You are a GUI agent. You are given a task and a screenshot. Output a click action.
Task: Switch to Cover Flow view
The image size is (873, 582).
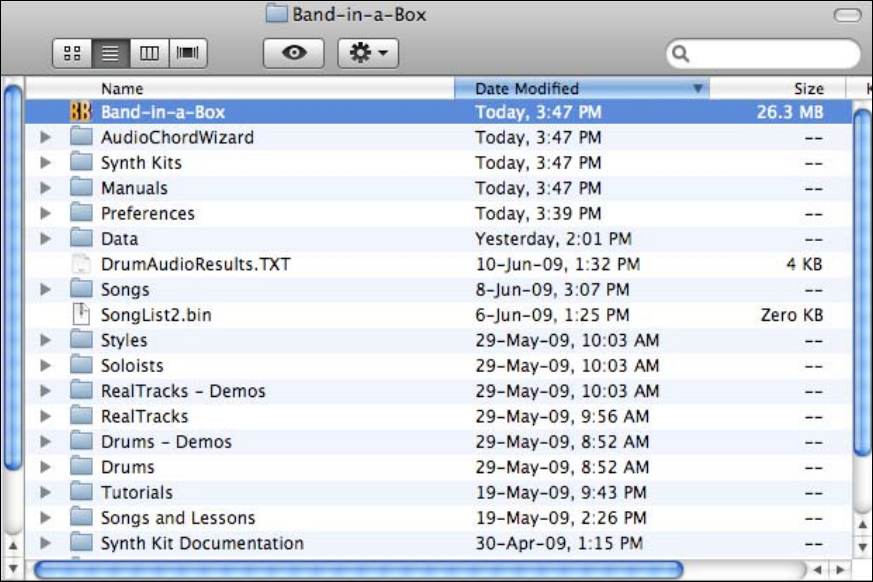tap(186, 54)
